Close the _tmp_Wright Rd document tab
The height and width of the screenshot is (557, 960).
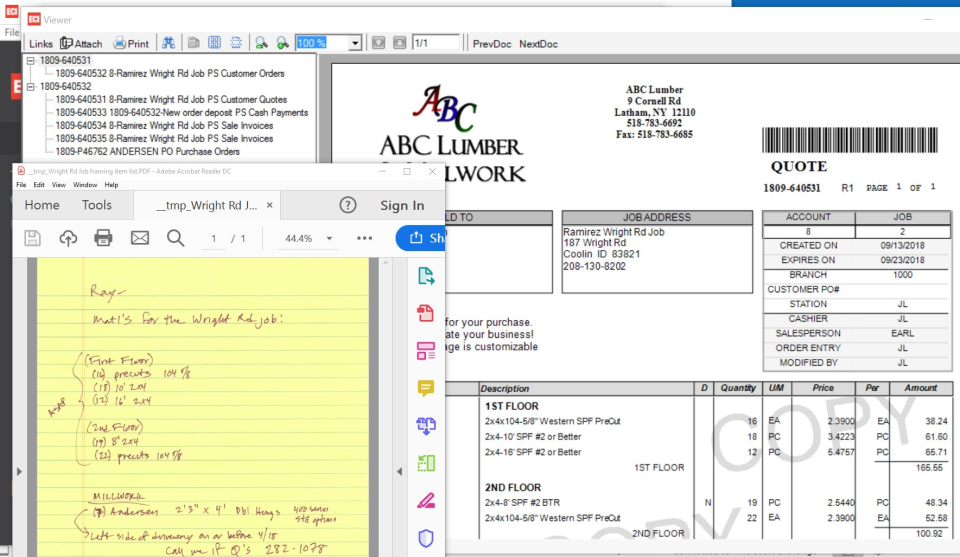tap(269, 205)
